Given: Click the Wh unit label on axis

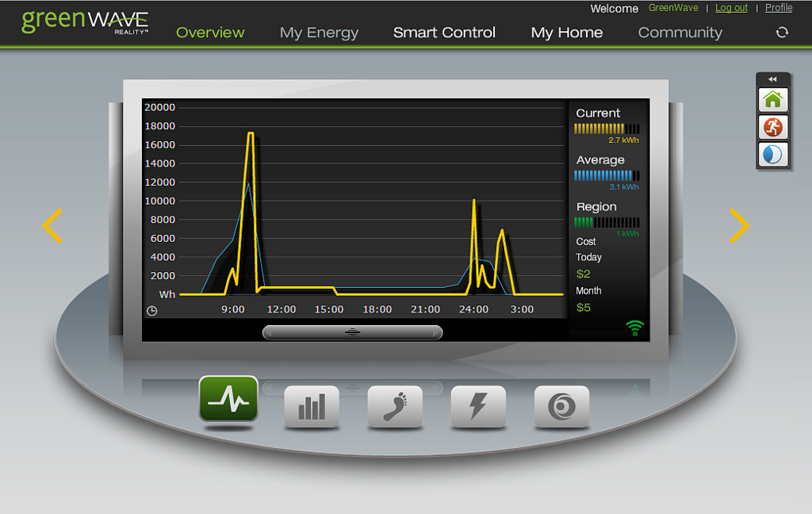Looking at the screenshot, I should tap(167, 294).
